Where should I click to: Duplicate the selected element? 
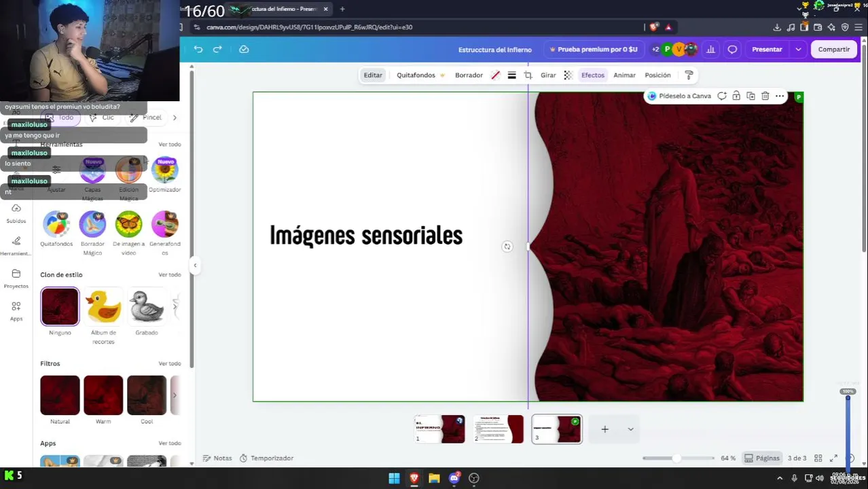(751, 96)
